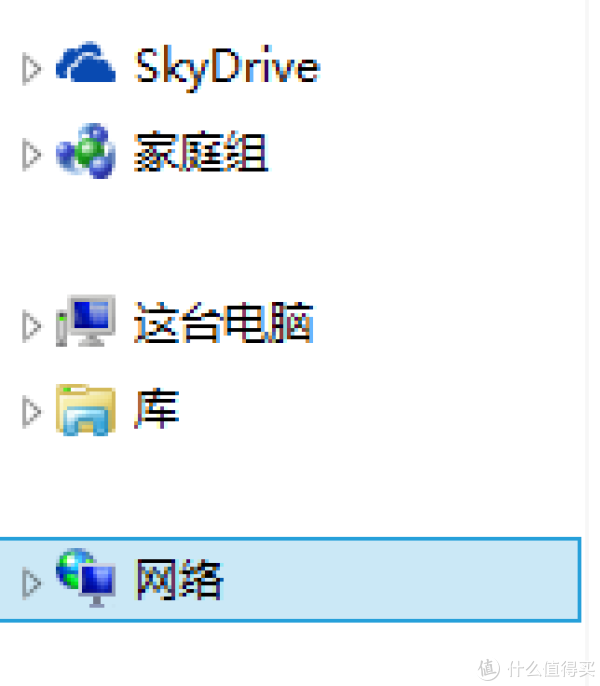The width and height of the screenshot is (600, 686).
Task: Select the 这台电脑 text label
Action: click(x=223, y=322)
